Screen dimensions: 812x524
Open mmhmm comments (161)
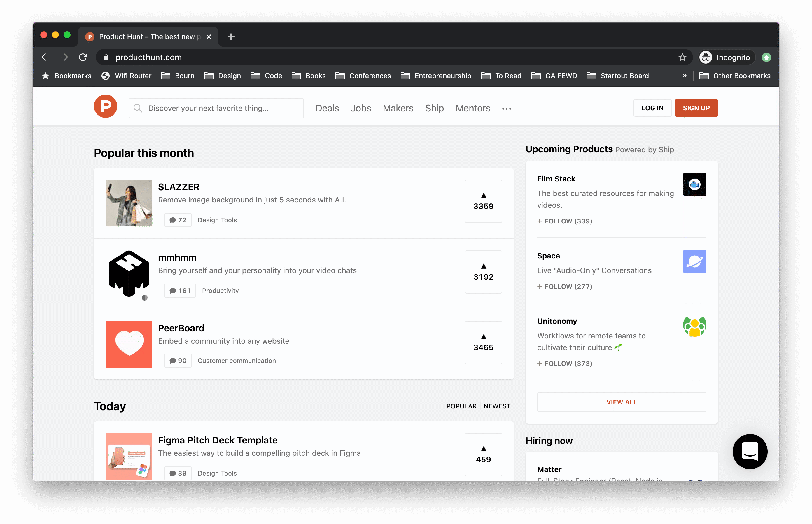(x=180, y=291)
